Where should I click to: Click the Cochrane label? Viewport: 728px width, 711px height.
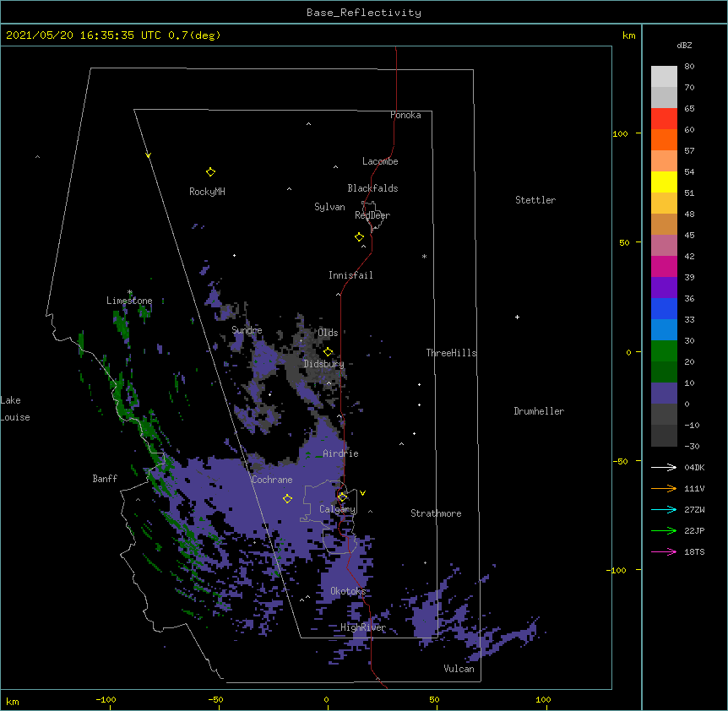pos(272,480)
